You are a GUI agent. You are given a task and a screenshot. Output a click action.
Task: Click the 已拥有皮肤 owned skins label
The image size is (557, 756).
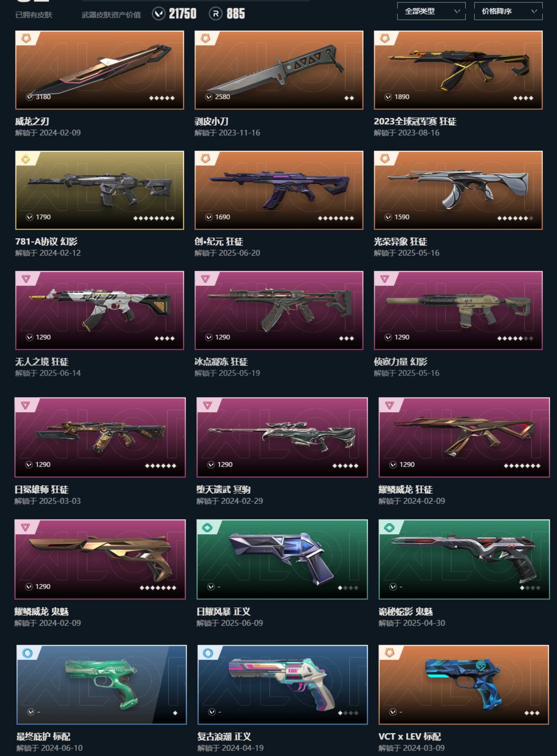click(x=34, y=15)
